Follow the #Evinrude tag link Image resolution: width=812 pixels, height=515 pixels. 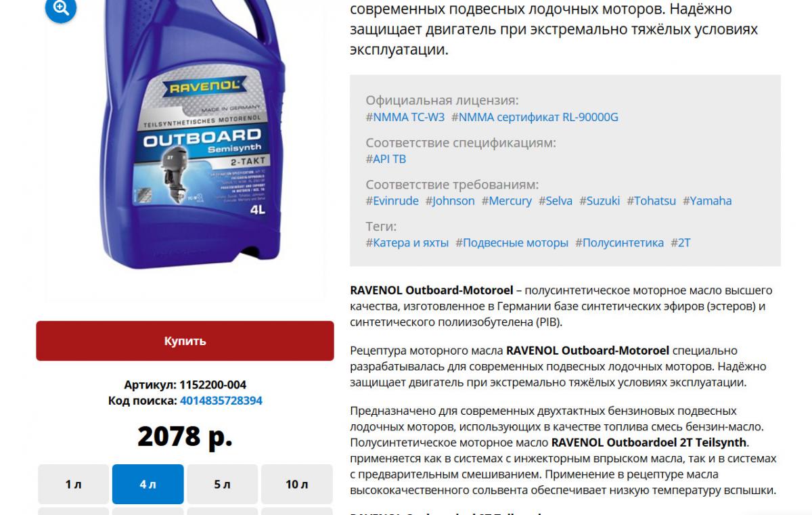tap(392, 200)
